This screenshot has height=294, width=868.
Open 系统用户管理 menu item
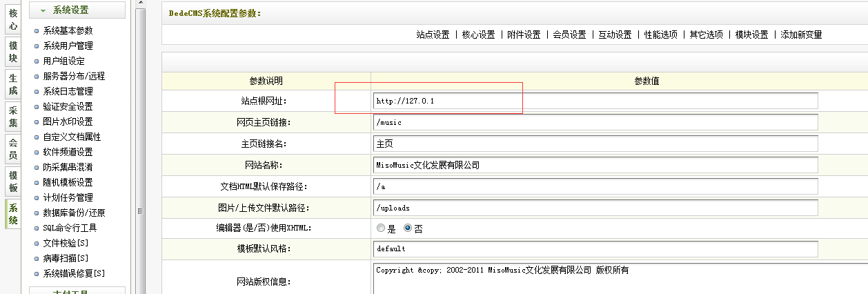point(68,46)
